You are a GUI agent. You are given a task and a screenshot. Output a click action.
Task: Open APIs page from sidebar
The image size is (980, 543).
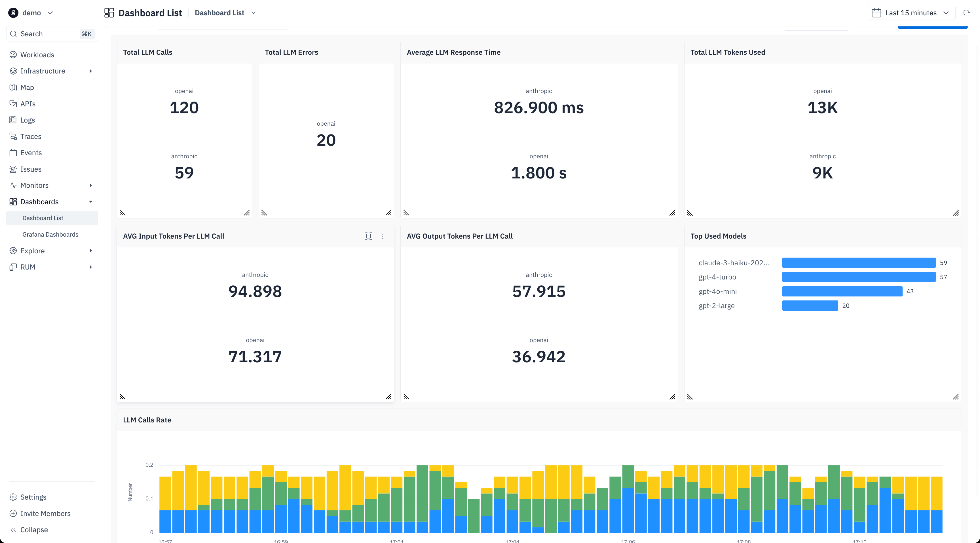pos(52,104)
